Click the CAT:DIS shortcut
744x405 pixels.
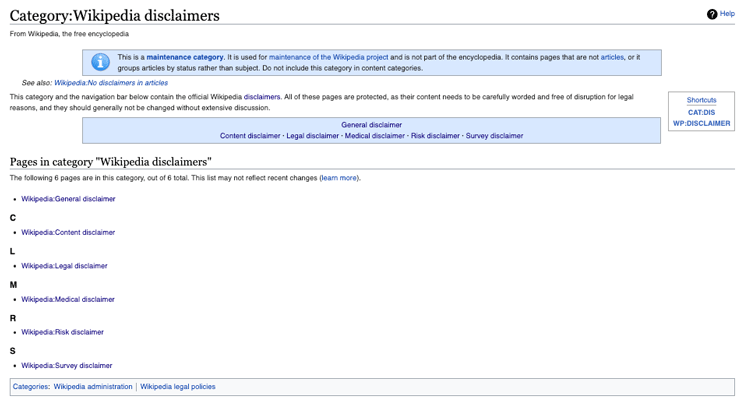[701, 112]
